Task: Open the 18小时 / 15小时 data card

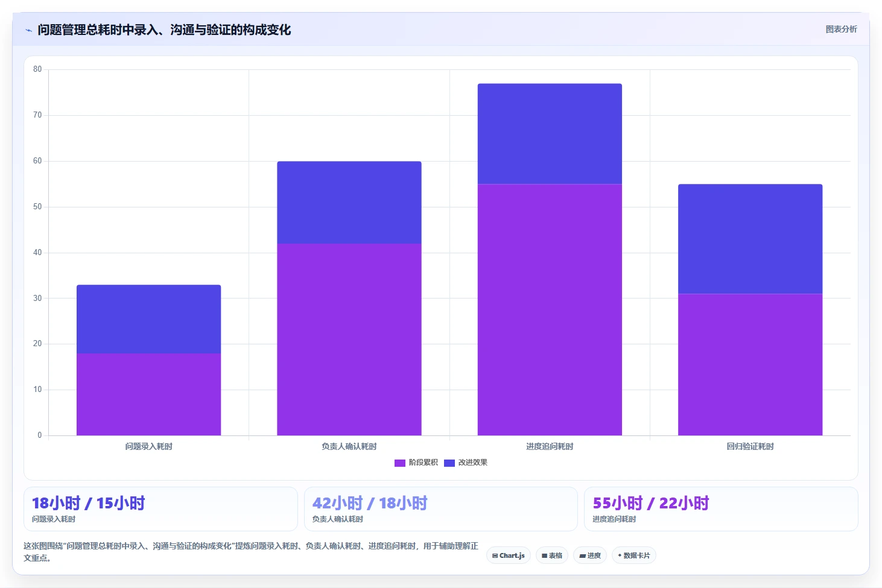Action: pos(160,509)
